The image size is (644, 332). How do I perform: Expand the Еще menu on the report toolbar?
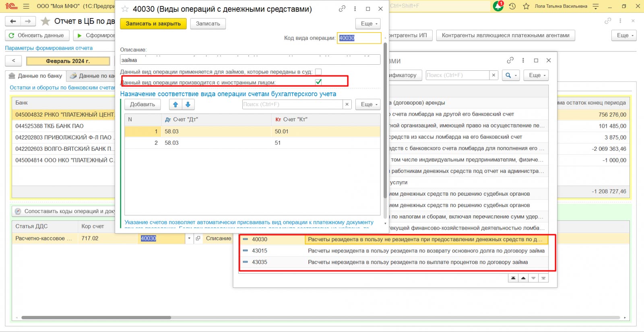[624, 35]
